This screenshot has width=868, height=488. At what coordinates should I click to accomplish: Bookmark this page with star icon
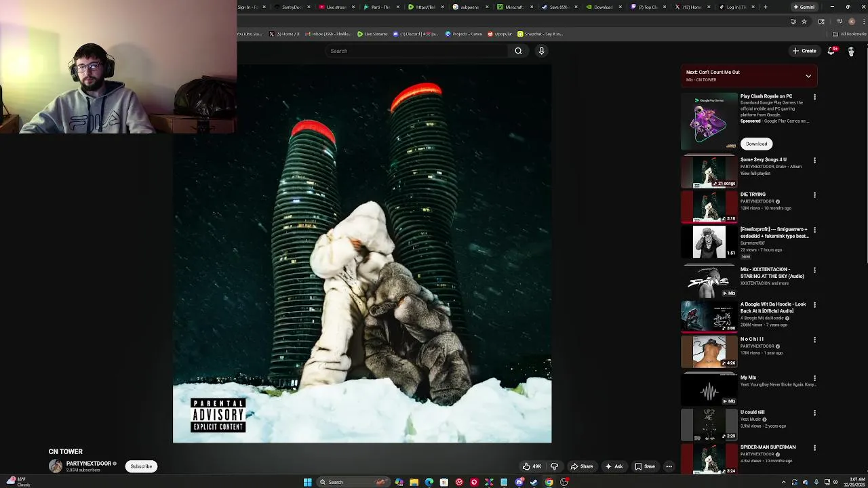[x=804, y=21]
